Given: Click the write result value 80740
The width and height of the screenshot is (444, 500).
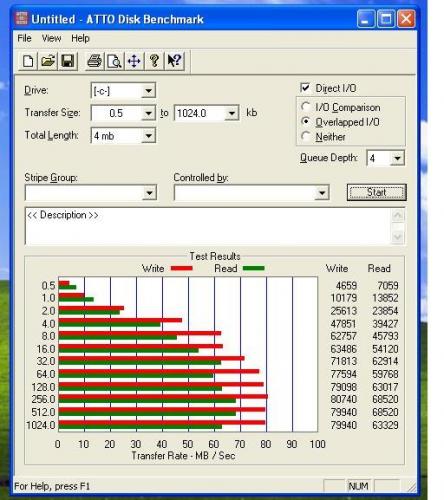Looking at the screenshot, I should click(x=344, y=399).
